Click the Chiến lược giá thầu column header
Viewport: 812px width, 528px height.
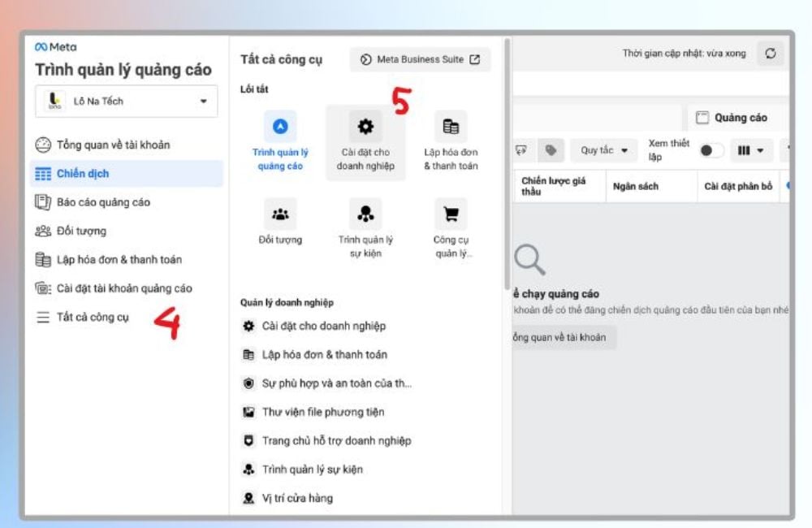[x=559, y=186]
